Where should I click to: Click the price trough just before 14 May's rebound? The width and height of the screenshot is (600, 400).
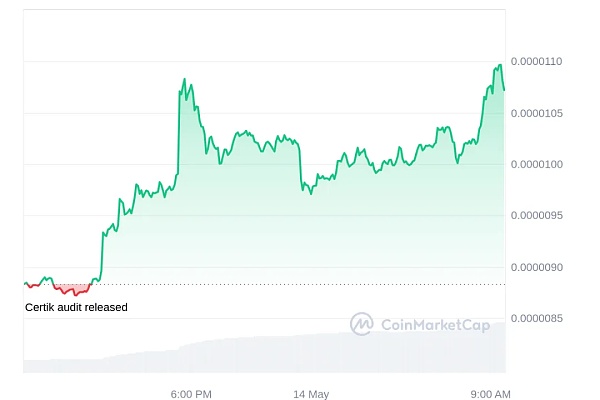pos(311,192)
